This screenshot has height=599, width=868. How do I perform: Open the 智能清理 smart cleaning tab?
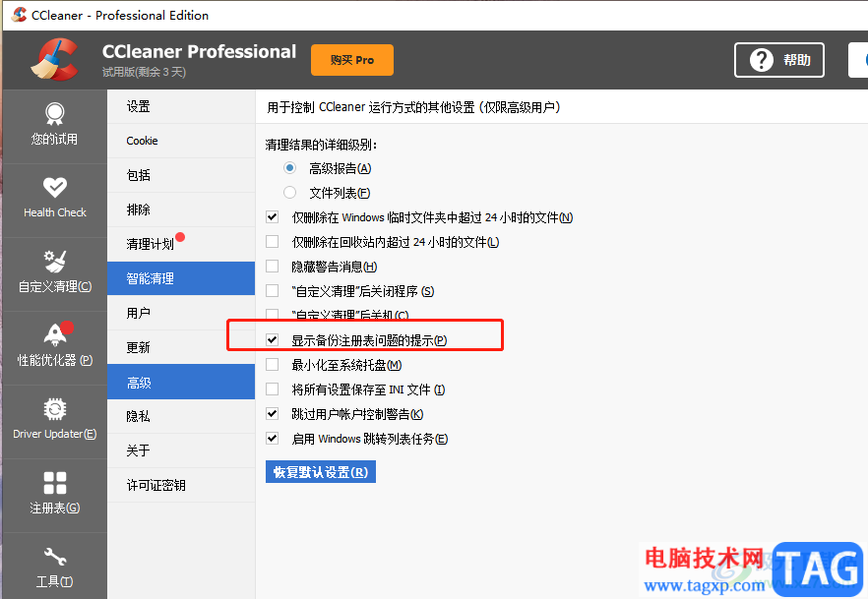coord(181,278)
